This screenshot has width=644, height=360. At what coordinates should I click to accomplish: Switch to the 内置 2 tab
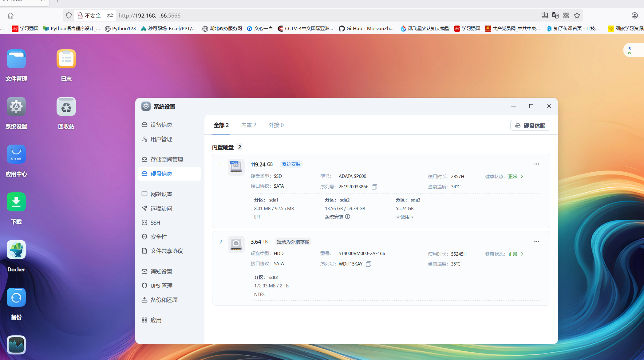point(248,125)
